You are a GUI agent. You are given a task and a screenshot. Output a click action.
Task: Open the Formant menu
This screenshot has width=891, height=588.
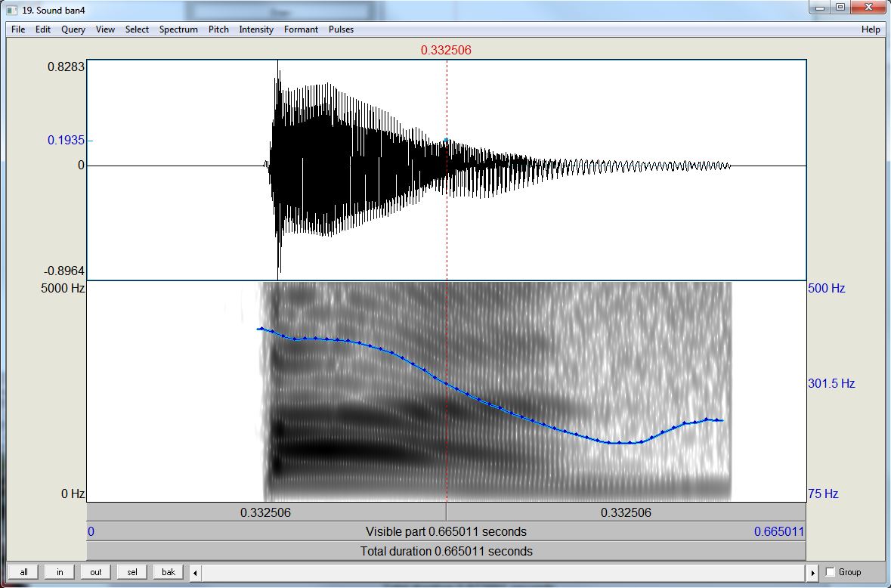pyautogui.click(x=302, y=29)
